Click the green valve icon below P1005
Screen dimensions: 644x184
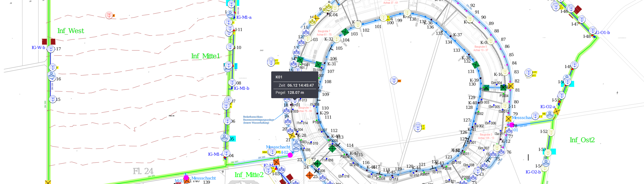(x=332, y=149)
